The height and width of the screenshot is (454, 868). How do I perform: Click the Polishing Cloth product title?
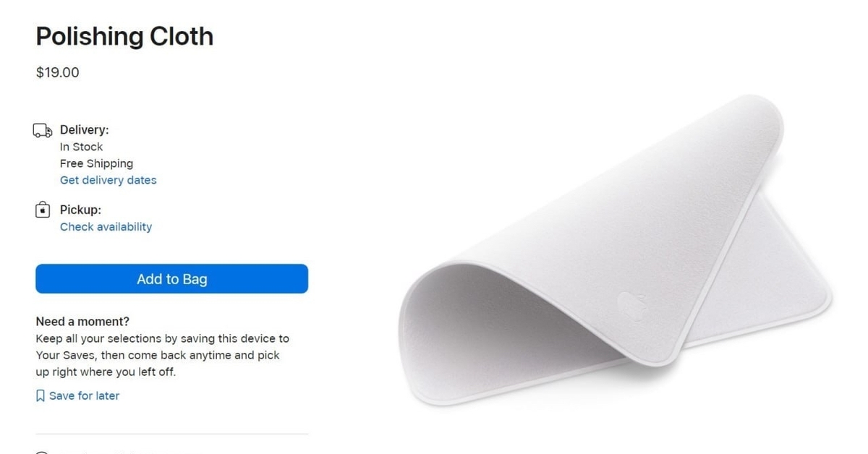124,36
